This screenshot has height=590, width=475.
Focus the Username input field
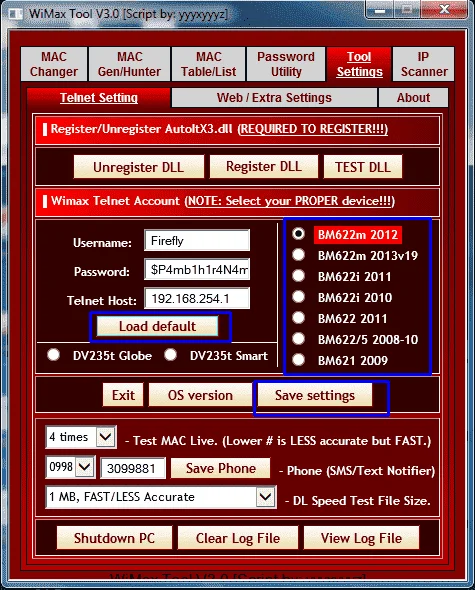point(197,240)
